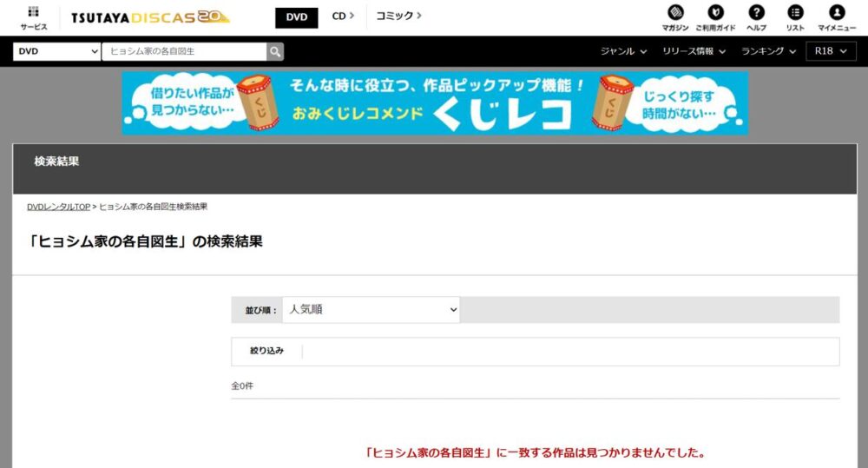The height and width of the screenshot is (468, 868).
Task: Click the くじレコ recommendation banner
Action: pos(435,103)
